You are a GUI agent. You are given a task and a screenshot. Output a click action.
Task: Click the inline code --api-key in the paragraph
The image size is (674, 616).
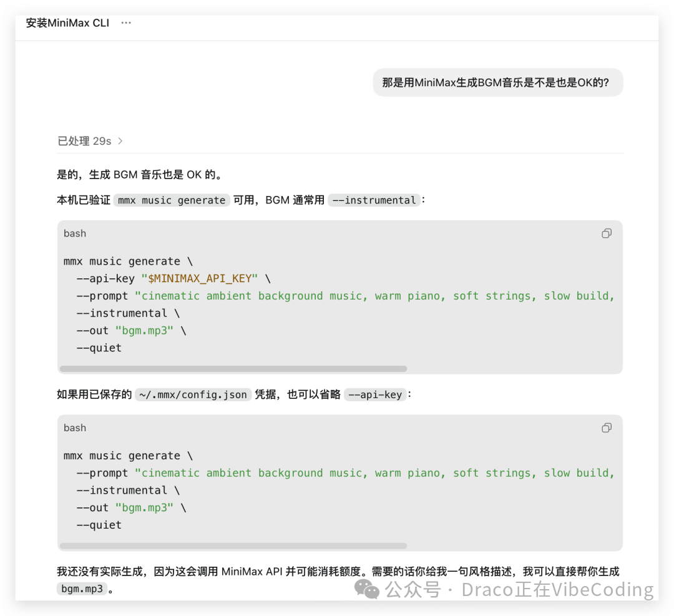pos(375,394)
